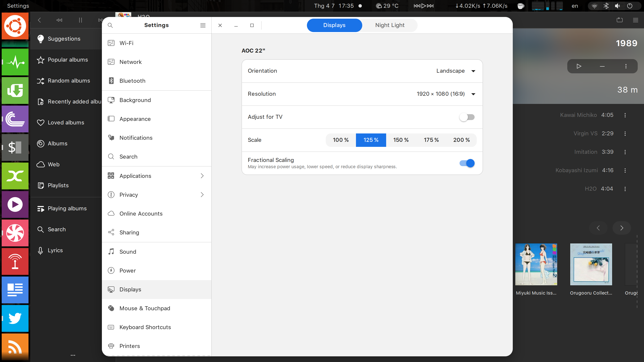The image size is (644, 362).
Task: Open the Settings search icon
Action: click(110, 25)
